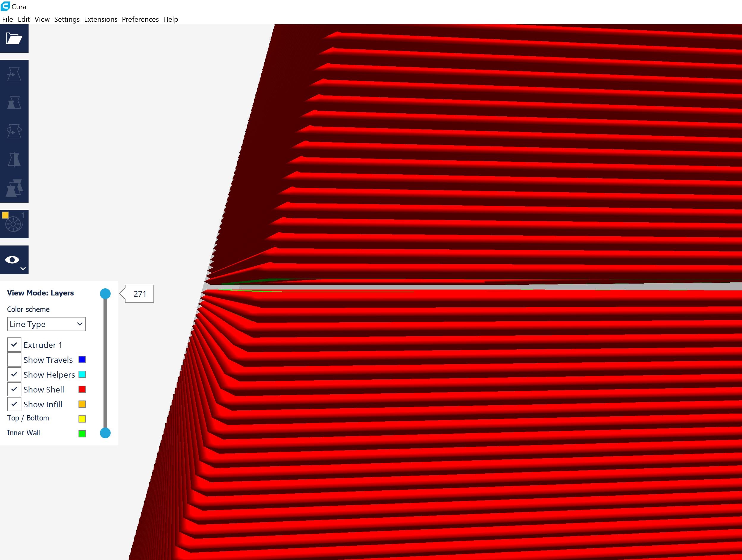Click the layer number 271 field
Screen dimensions: 742x560
139,294
